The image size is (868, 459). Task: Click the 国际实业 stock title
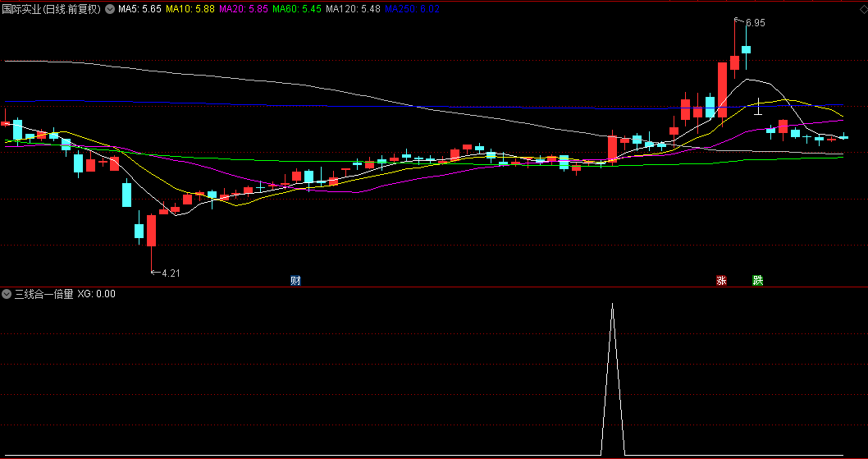[x=51, y=10]
